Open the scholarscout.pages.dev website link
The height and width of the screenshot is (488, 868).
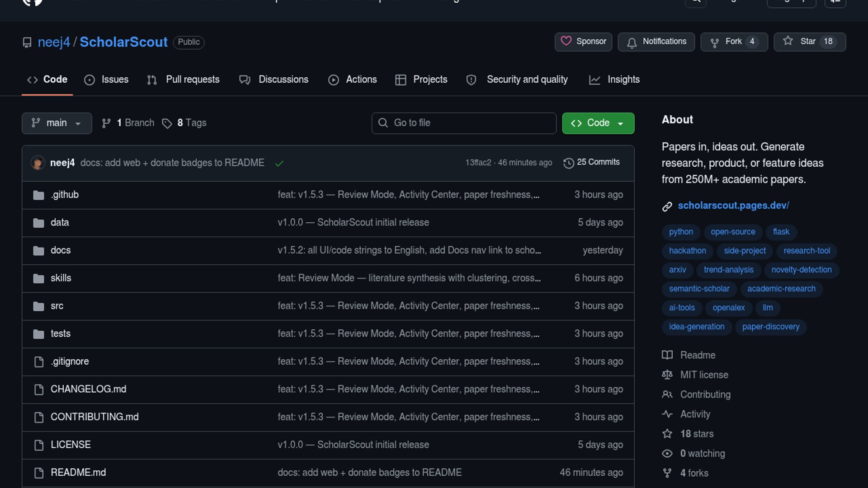pyautogui.click(x=733, y=206)
